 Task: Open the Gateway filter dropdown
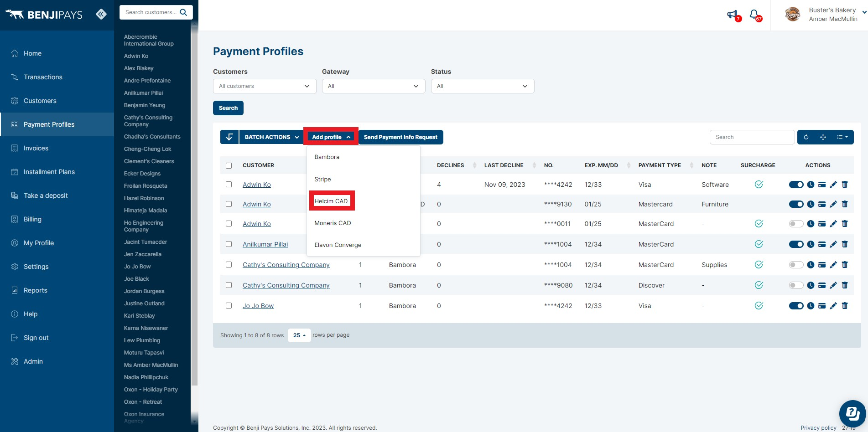pos(374,86)
